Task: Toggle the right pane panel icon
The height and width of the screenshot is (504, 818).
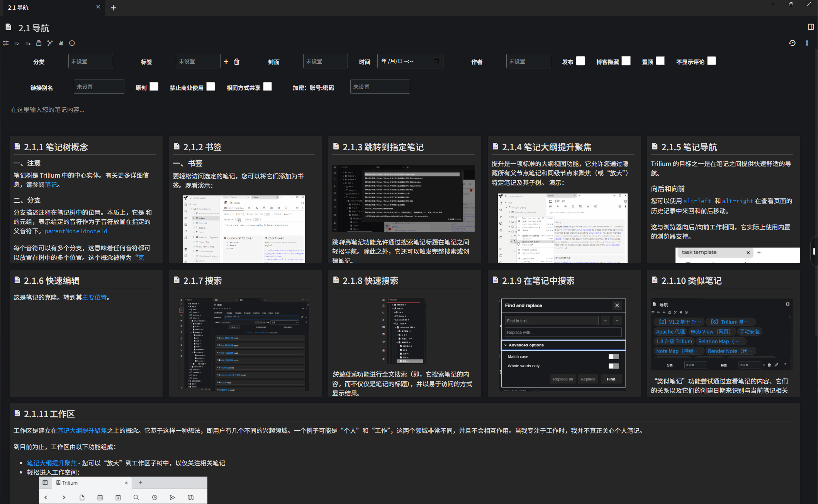Action: point(811,27)
